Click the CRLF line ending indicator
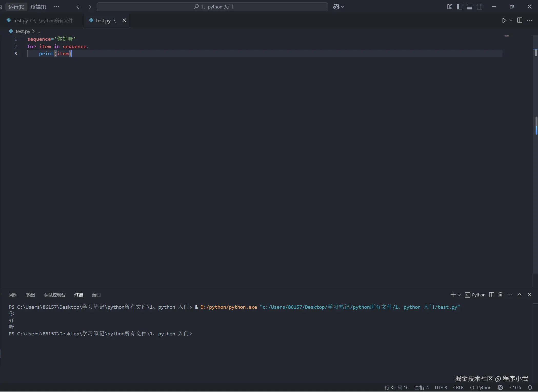Image resolution: width=538 pixels, height=392 pixels. [458, 388]
